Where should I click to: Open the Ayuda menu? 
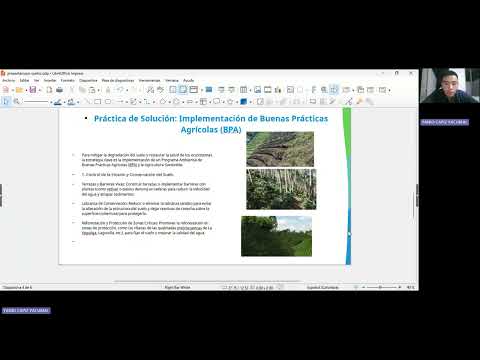(x=189, y=80)
